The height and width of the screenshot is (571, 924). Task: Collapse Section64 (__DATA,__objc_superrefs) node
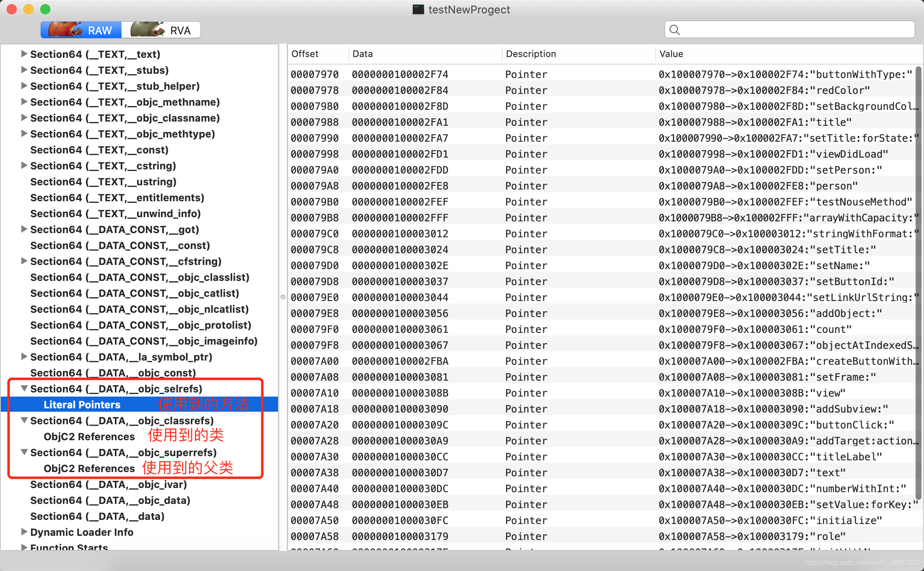pyautogui.click(x=24, y=452)
